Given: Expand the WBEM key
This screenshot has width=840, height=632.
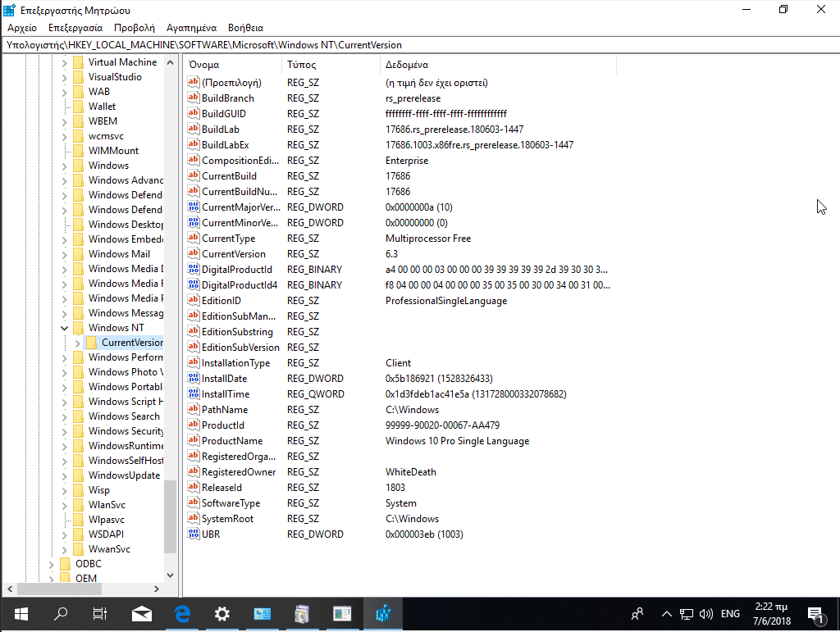Looking at the screenshot, I should coord(64,121).
